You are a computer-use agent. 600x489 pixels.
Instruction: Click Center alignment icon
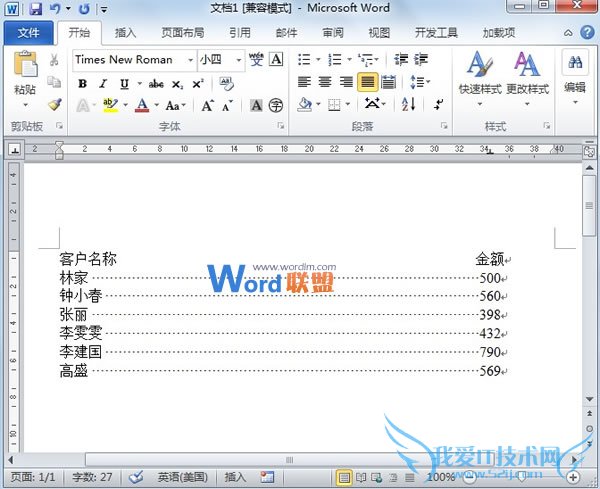coord(325,82)
